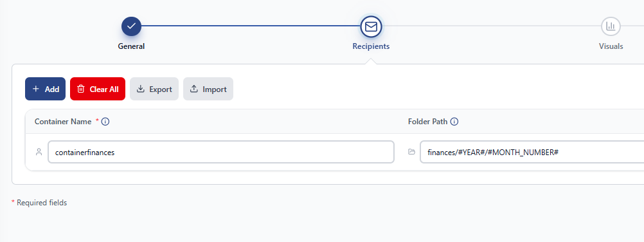Go to the General step label
644x242 pixels.
131,46
